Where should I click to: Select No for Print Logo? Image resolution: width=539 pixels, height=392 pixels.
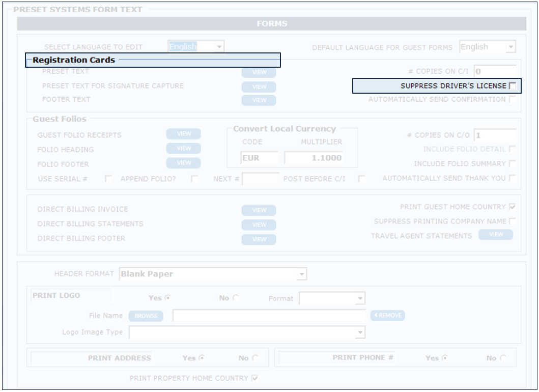(236, 298)
